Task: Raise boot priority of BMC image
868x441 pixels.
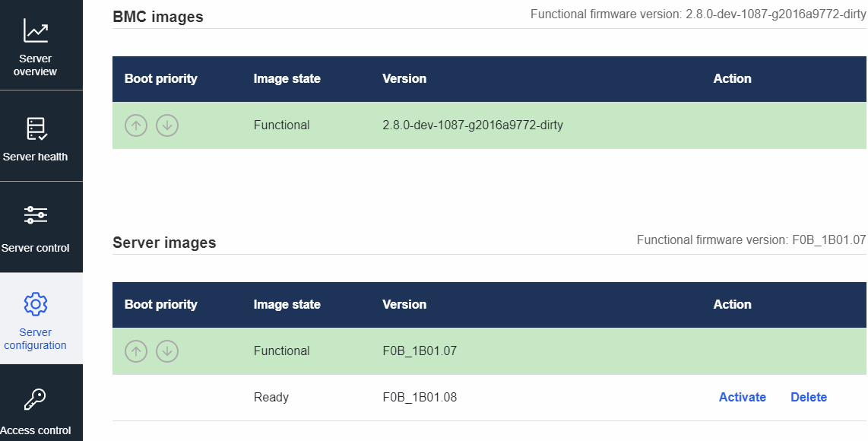Action: coord(136,125)
